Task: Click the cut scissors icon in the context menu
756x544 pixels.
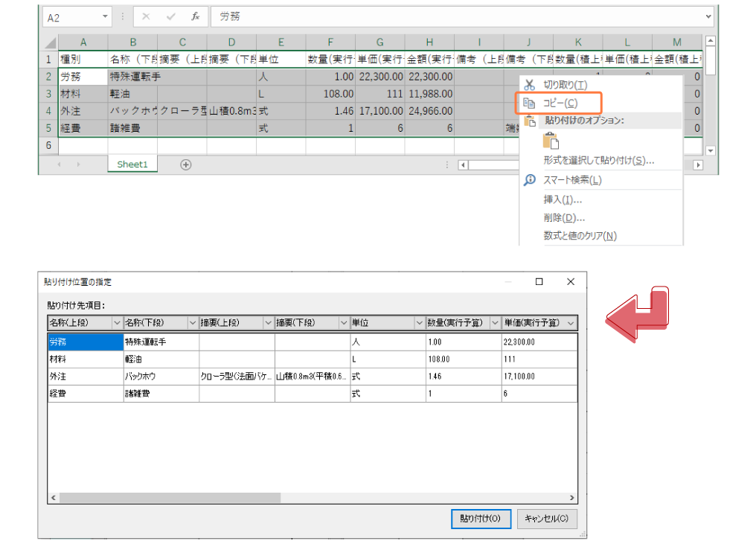Action: [x=531, y=84]
